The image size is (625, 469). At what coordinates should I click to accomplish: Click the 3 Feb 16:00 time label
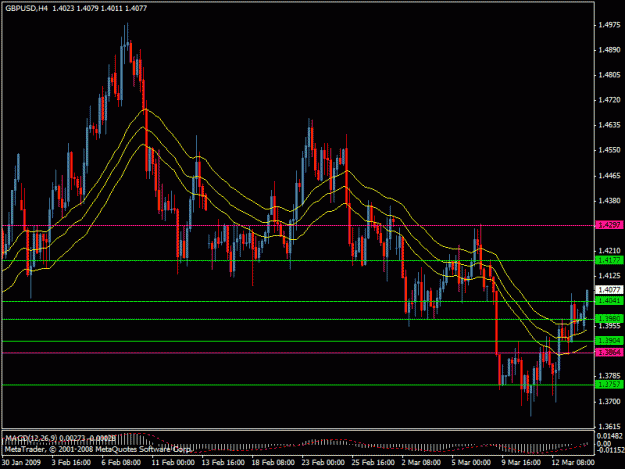71,463
